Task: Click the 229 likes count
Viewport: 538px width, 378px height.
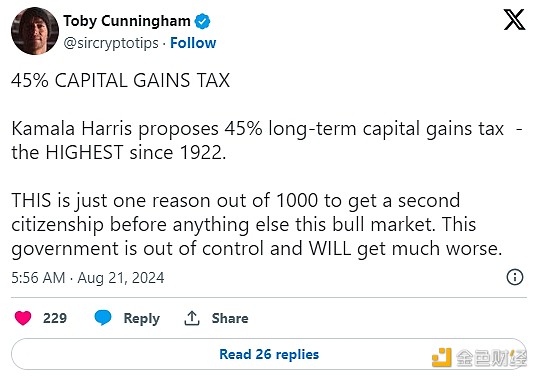Action: tap(55, 318)
